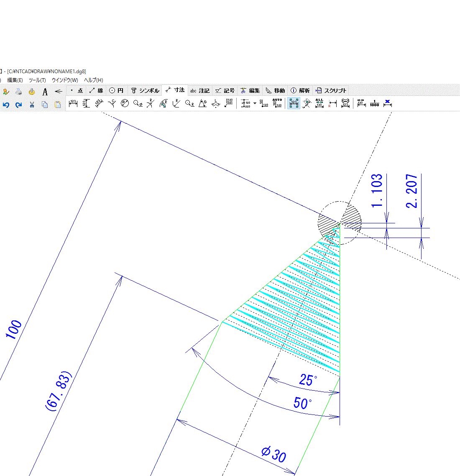Click the text A font icon
Image resolution: width=460 pixels, height=476 pixels.
(45, 92)
